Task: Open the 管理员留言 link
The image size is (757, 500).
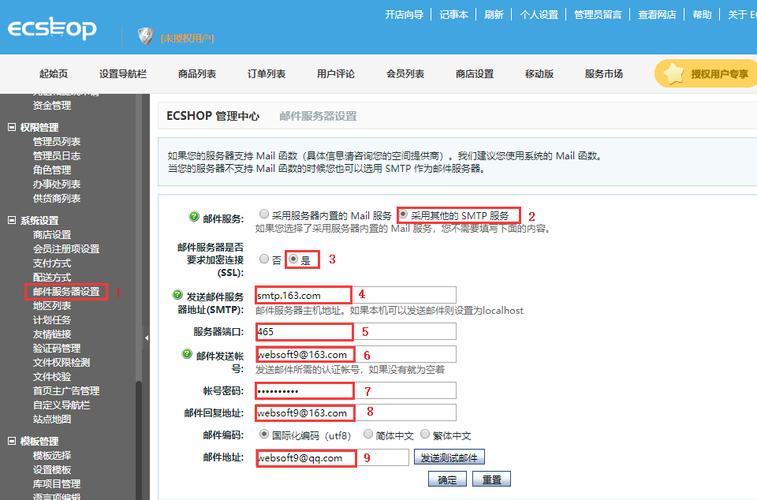Action: pyautogui.click(x=598, y=14)
